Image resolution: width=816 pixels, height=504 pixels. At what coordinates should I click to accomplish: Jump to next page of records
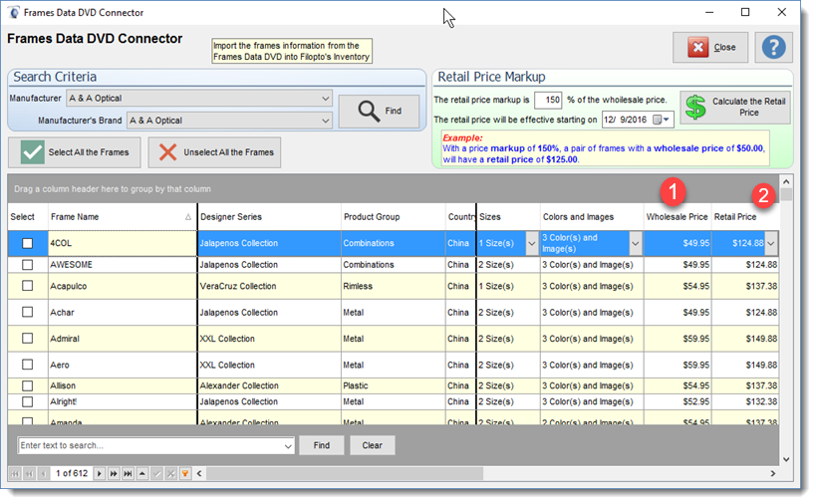click(114, 474)
